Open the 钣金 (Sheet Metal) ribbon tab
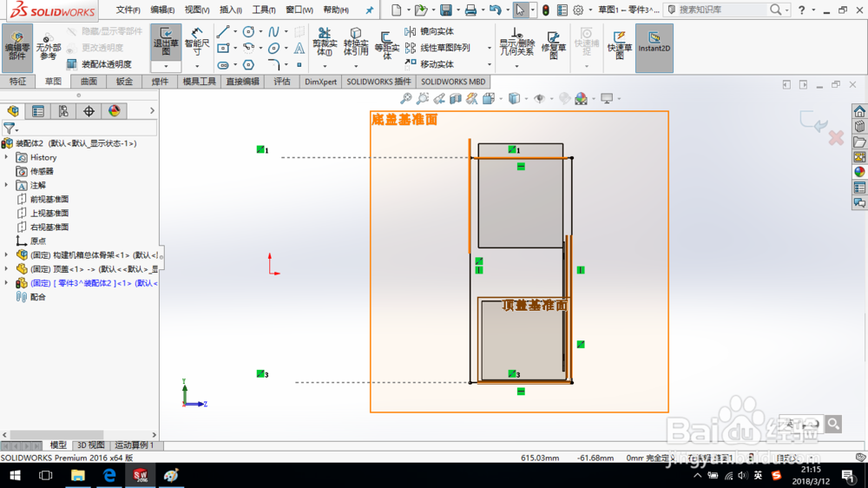The width and height of the screenshot is (868, 488). coord(124,82)
